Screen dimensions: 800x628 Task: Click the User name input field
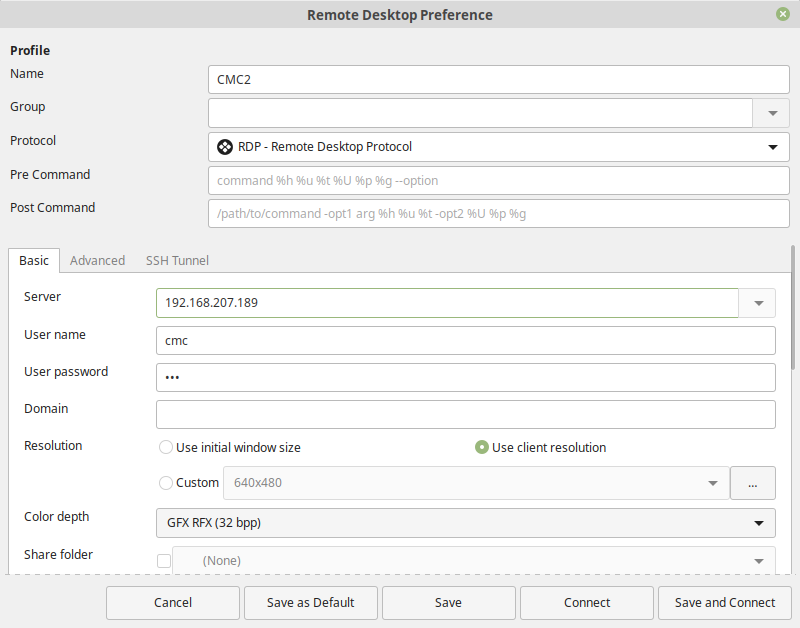pyautogui.click(x=465, y=340)
